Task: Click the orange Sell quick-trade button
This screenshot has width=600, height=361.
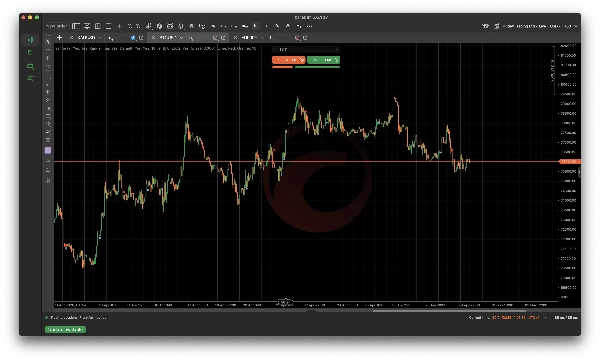Action: coord(289,60)
